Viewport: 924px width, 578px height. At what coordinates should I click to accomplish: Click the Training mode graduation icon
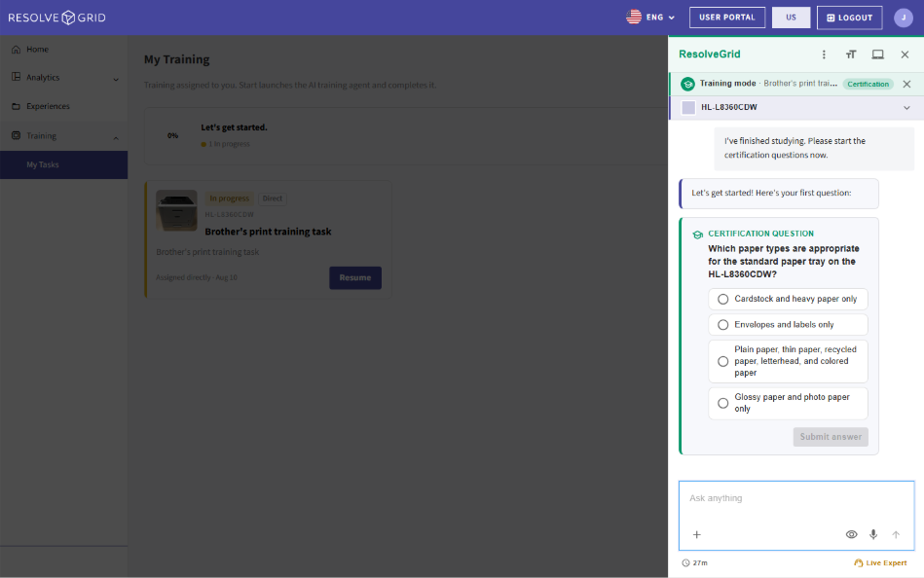click(687, 84)
